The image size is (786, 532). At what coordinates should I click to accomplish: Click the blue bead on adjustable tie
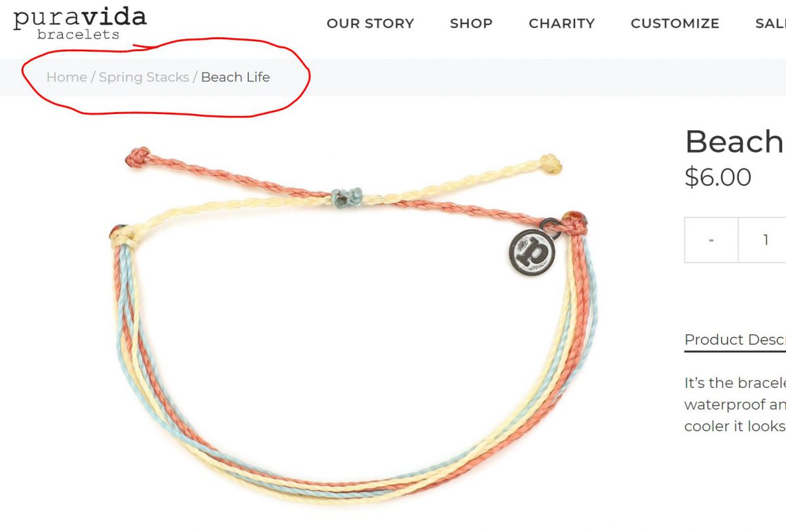[346, 196]
